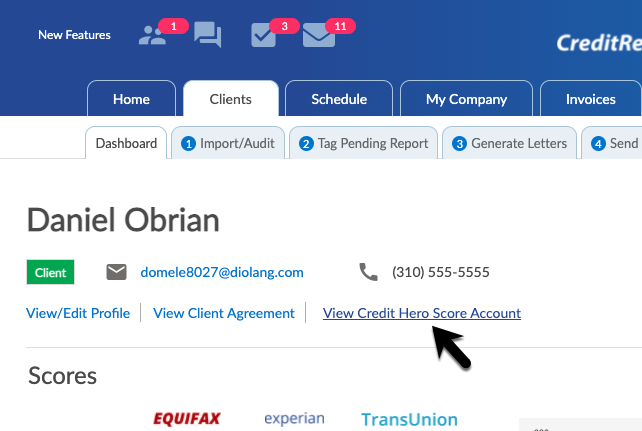Image resolution: width=642 pixels, height=431 pixels.
Task: Go to step 3 Generate Letters tab
Action: click(509, 143)
